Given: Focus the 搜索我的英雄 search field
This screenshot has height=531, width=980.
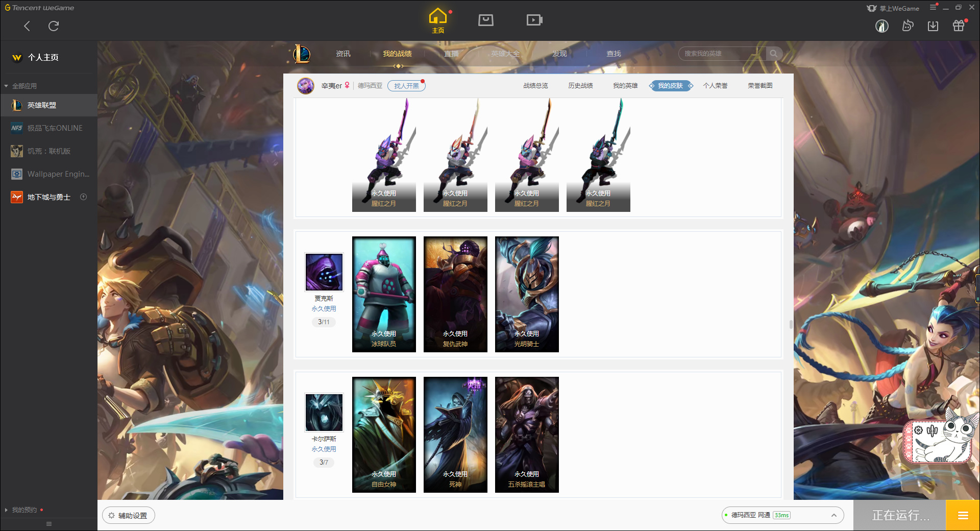Looking at the screenshot, I should tap(722, 54).
